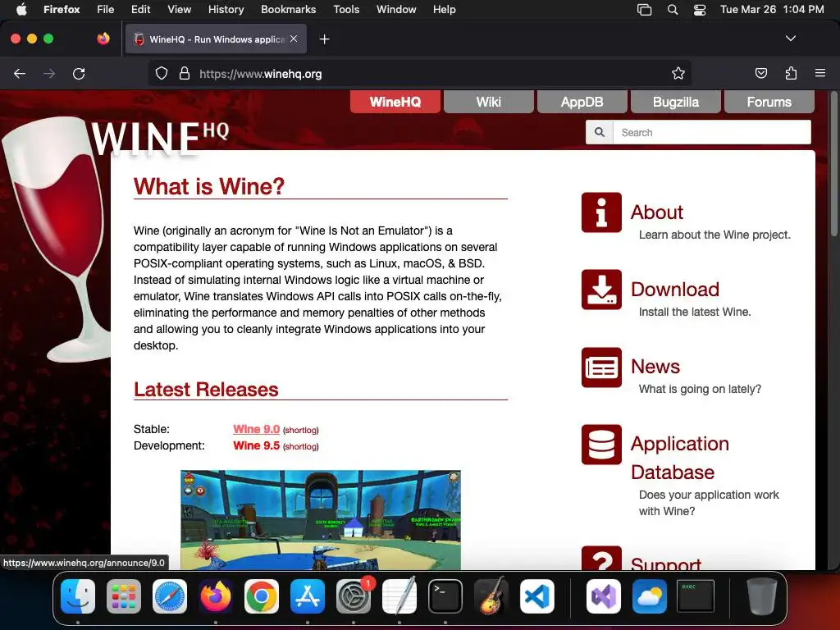Open the shortlog link for Wine 9.0
Screen dimensions: 840x630
300,430
